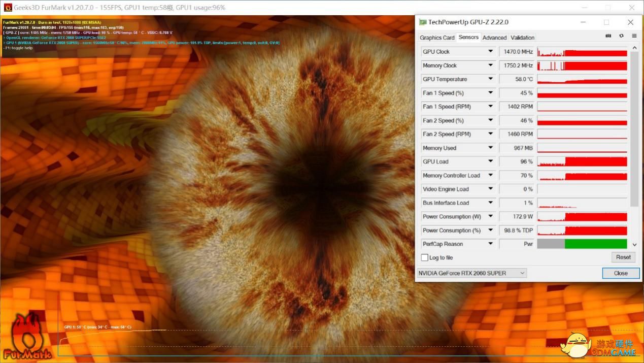Click the Close button in GPU-Z

(x=621, y=273)
